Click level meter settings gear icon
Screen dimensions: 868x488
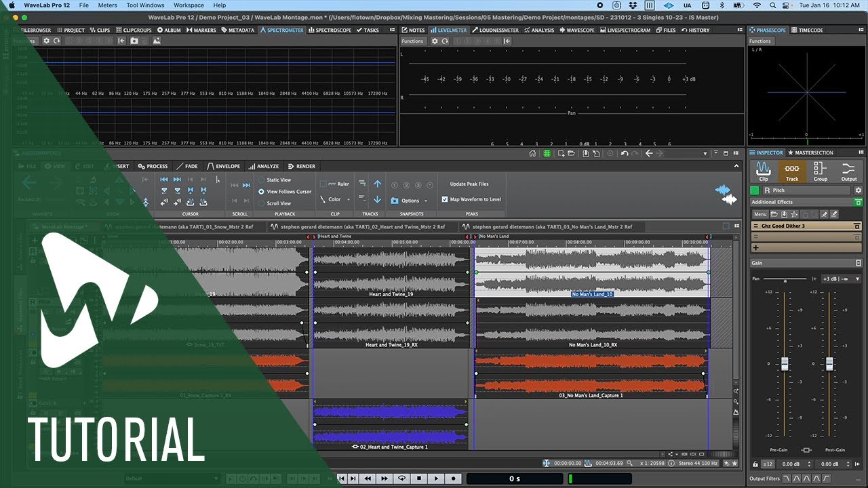click(x=435, y=41)
